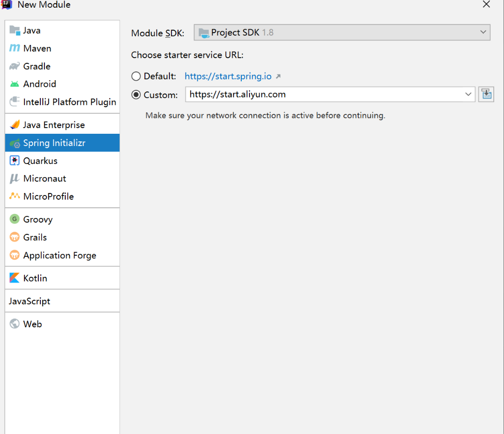This screenshot has height=434, width=504.
Task: Select Quarkus in the module list
Action: click(62, 160)
